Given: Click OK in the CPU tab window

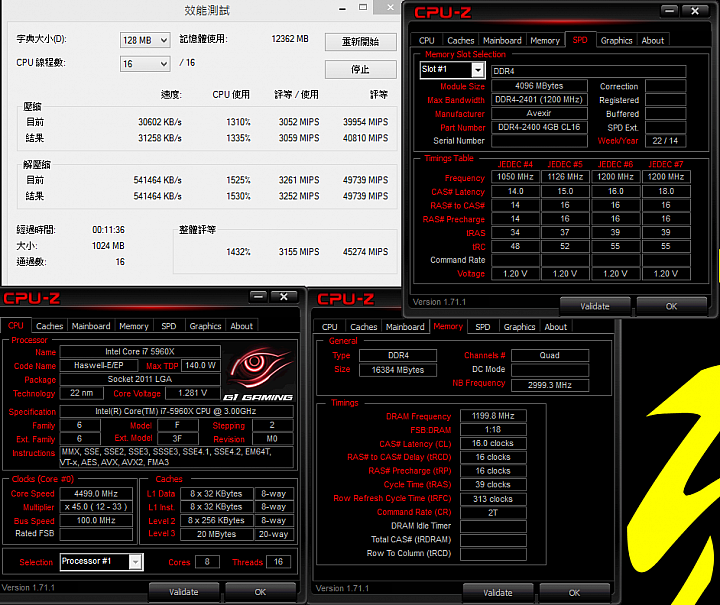Looking at the screenshot, I should click(260, 592).
